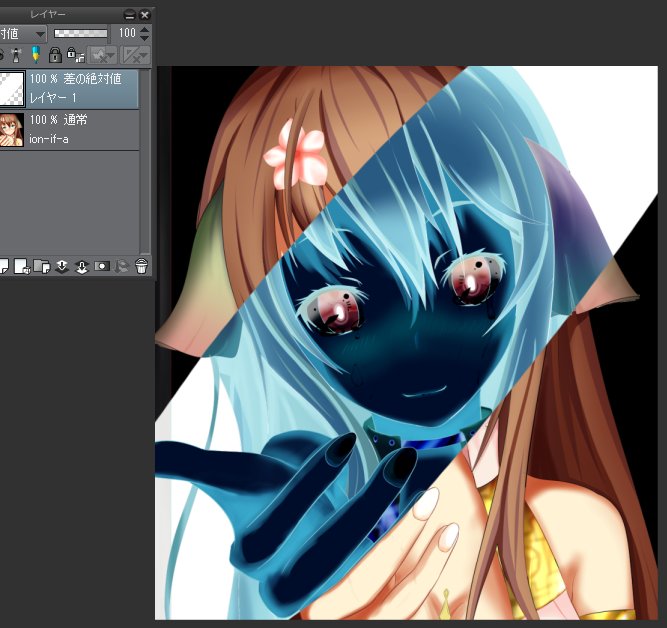Click the レイヤー 1 layer thumbnail
667x628 pixels.
pos(12,88)
